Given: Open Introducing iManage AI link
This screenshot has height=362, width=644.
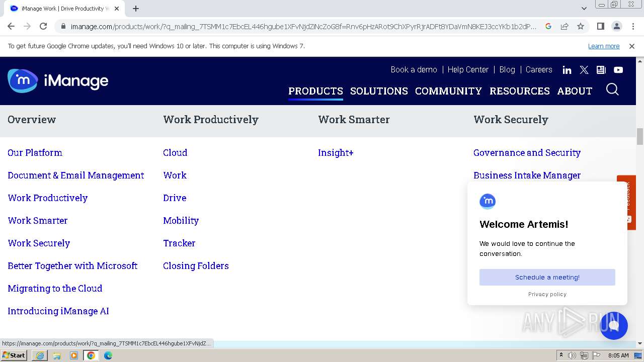Looking at the screenshot, I should point(58,311).
